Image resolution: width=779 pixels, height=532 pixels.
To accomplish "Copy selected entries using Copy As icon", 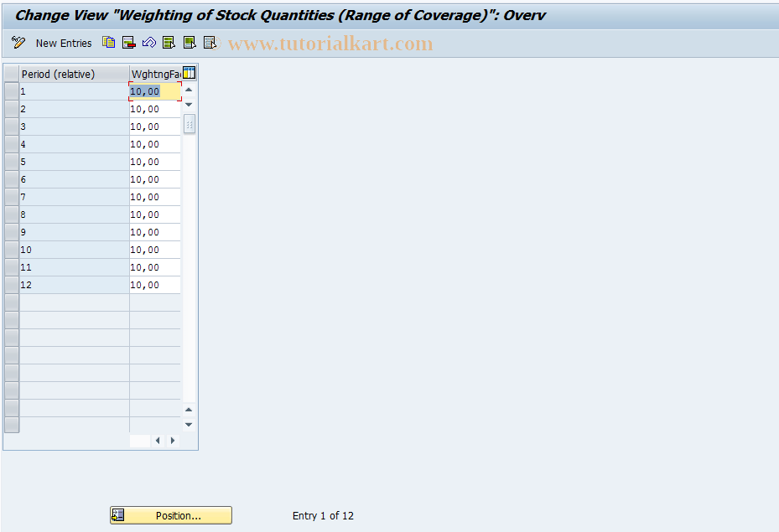I will point(108,43).
